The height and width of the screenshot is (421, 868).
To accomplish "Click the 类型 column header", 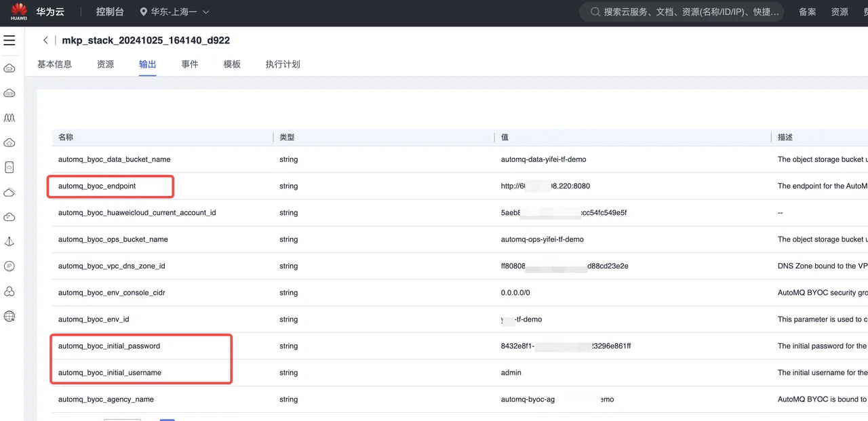I will pyautogui.click(x=287, y=137).
